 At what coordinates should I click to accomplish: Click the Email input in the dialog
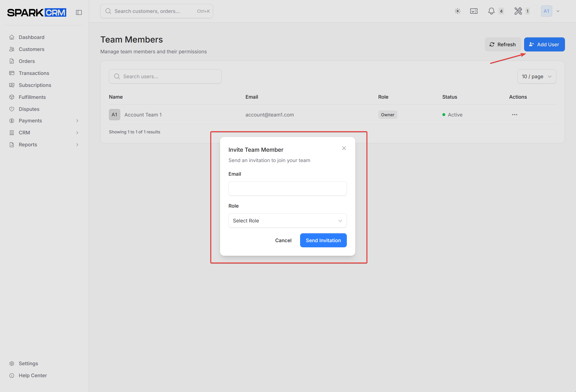click(x=287, y=189)
